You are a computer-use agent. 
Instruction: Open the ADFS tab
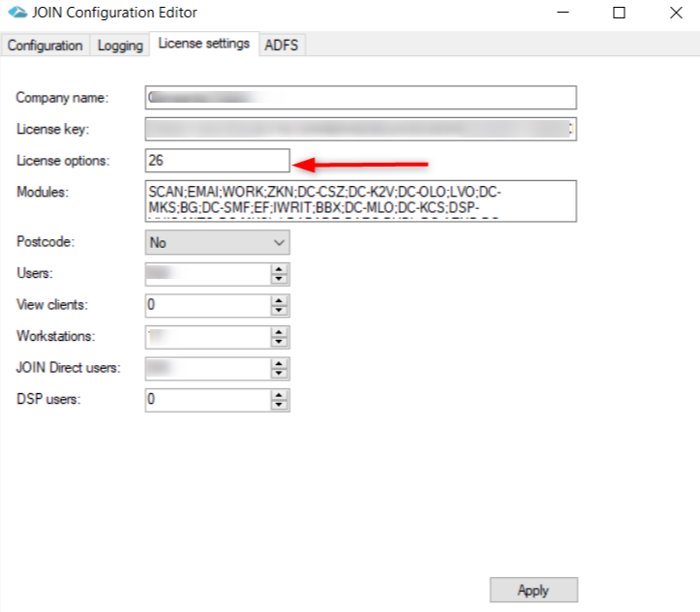pos(281,46)
